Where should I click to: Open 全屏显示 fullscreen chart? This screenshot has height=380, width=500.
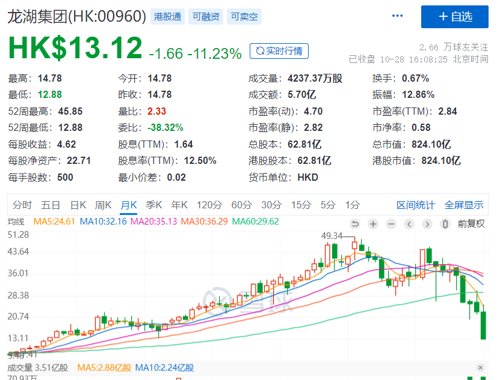click(x=464, y=205)
